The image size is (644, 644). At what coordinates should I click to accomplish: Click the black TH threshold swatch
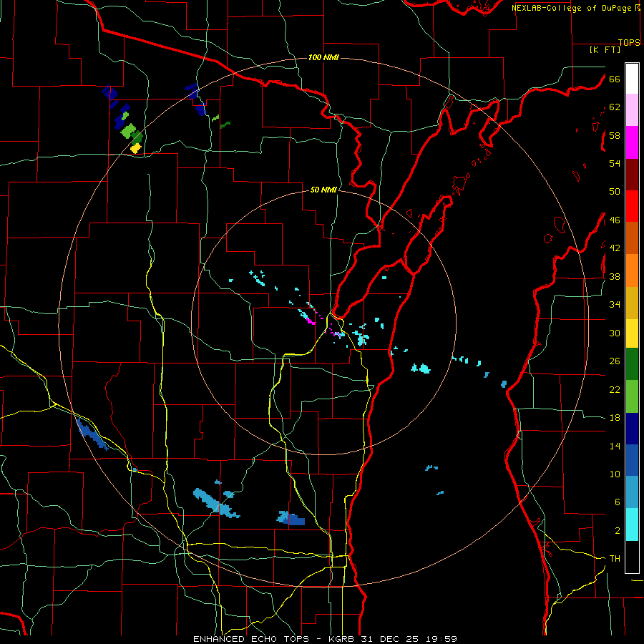tap(632, 557)
